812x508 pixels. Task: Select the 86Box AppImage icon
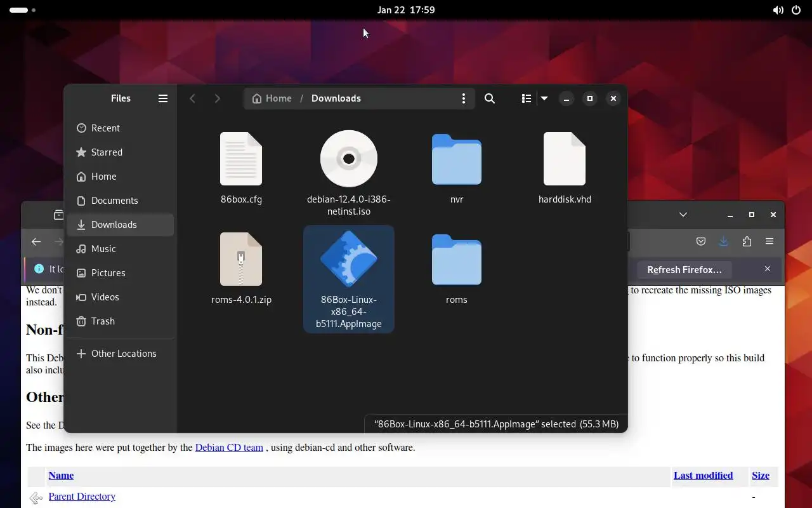click(x=349, y=259)
